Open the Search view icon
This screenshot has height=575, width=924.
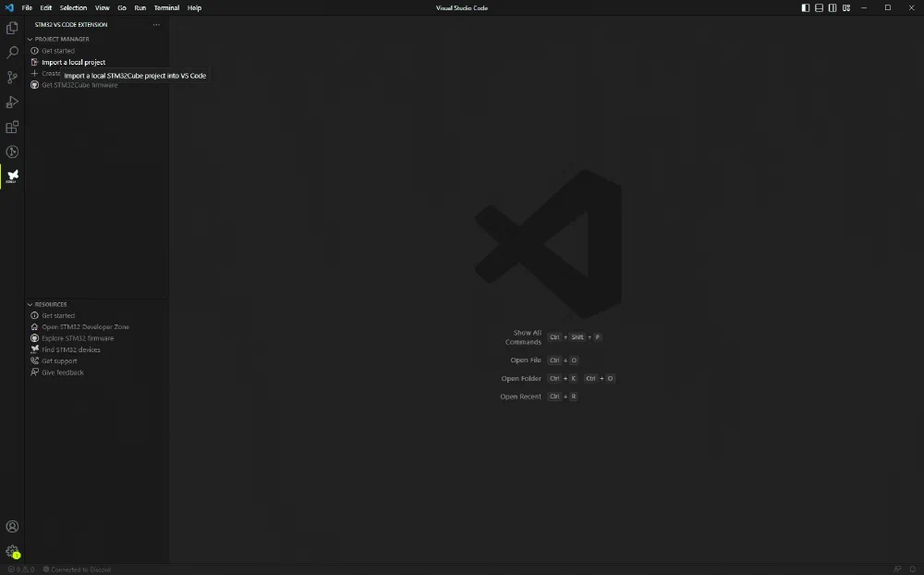12,54
